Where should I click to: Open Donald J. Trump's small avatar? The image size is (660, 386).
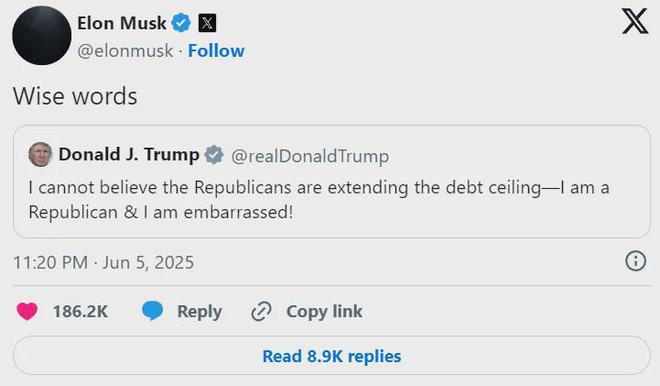click(40, 154)
